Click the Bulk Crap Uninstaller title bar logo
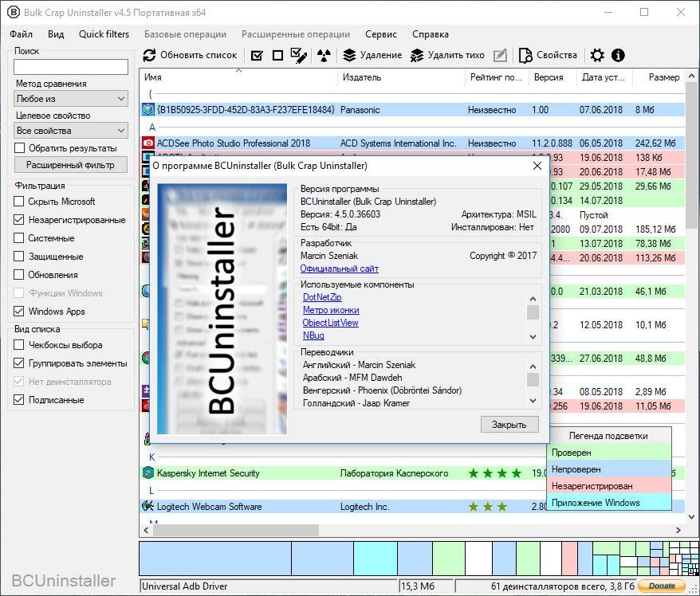 pos(14,13)
